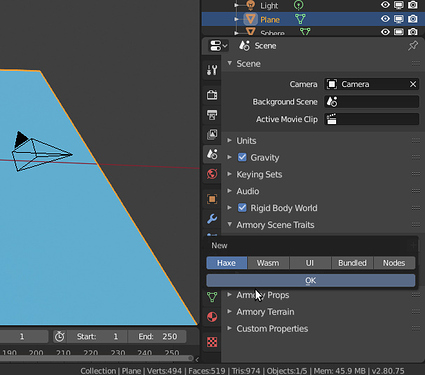Choose the Nodes trait type
Image resolution: width=425 pixels, height=375 pixels.
pos(394,263)
